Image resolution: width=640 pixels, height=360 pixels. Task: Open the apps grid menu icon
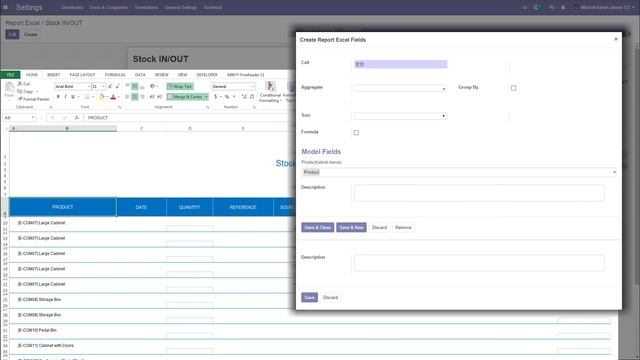point(5,7)
